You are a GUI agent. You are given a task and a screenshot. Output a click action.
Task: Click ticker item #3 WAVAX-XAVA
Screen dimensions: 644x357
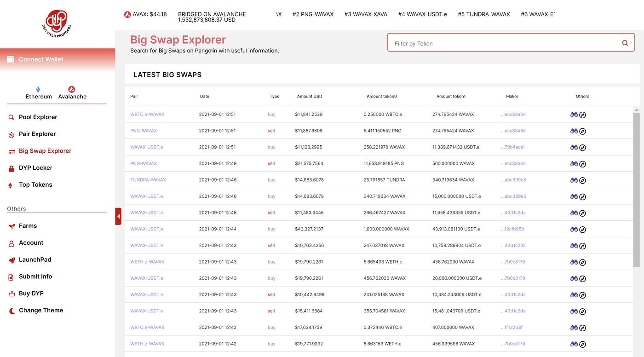[366, 14]
